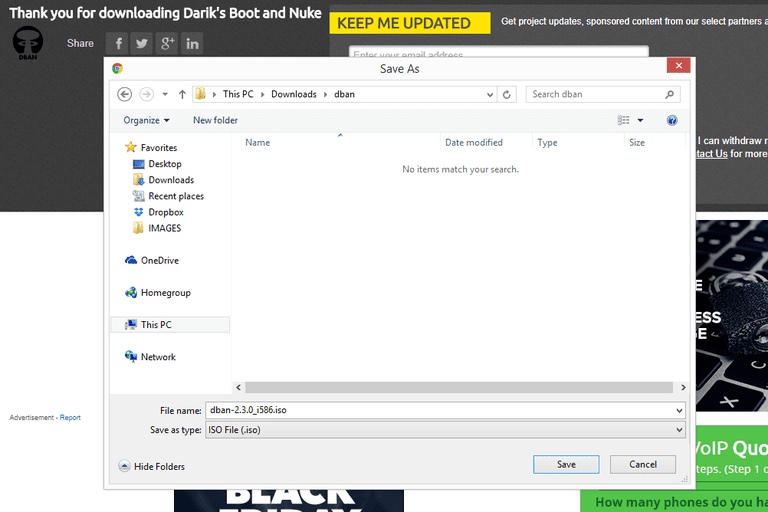
Task: Click the Cancel button
Action: click(643, 464)
